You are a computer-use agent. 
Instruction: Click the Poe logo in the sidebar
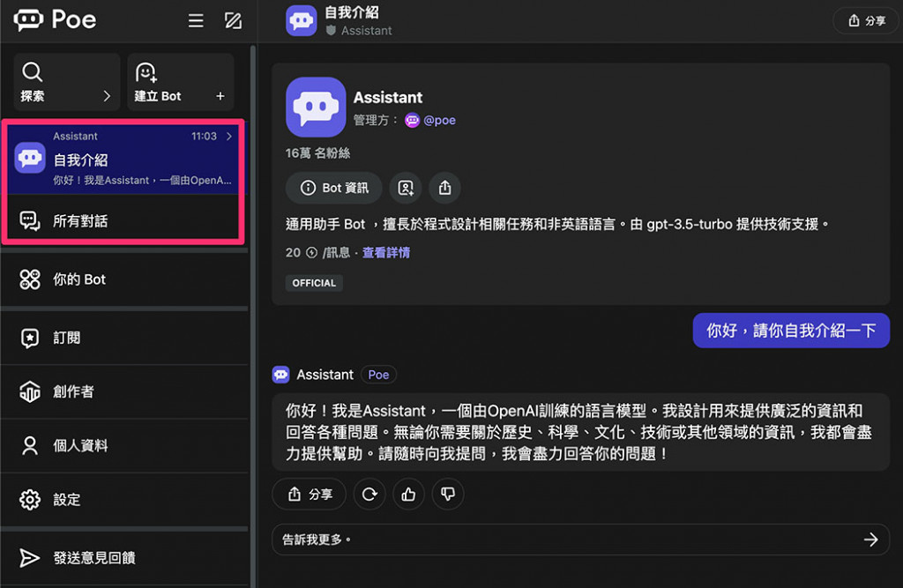click(55, 19)
